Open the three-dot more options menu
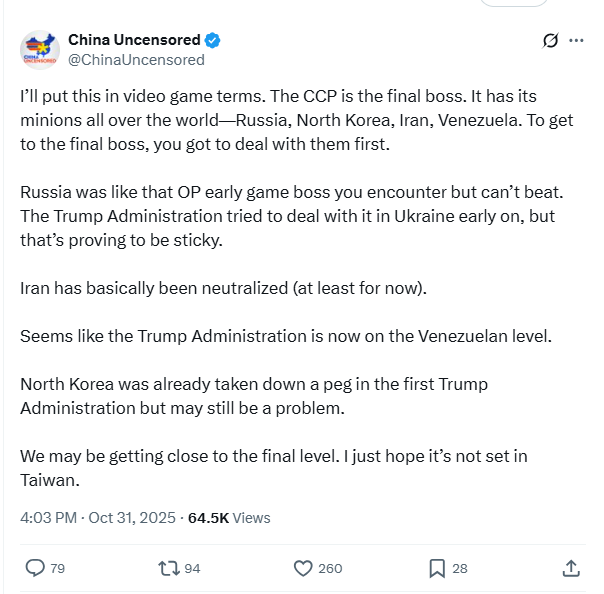The width and height of the screenshot is (604, 594). [576, 41]
